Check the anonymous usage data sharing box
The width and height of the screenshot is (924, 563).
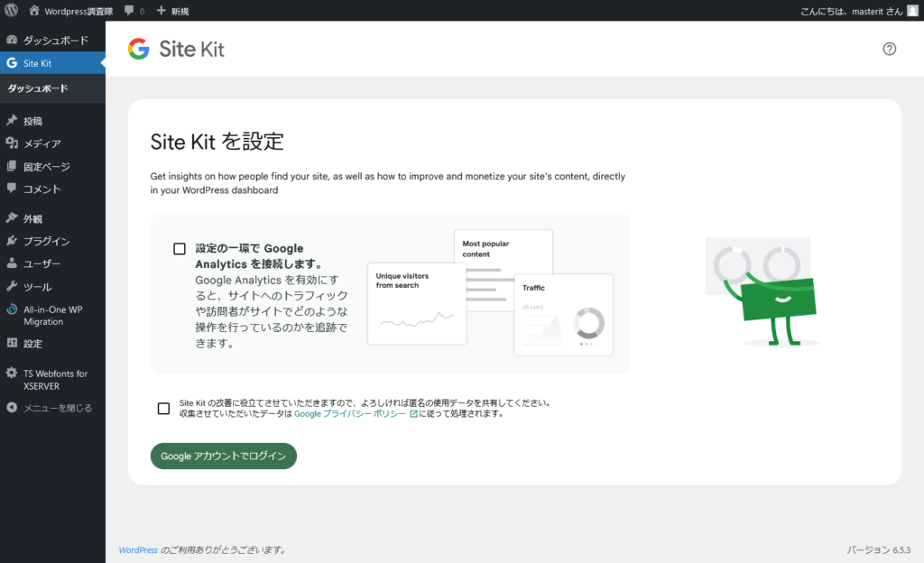pyautogui.click(x=163, y=409)
